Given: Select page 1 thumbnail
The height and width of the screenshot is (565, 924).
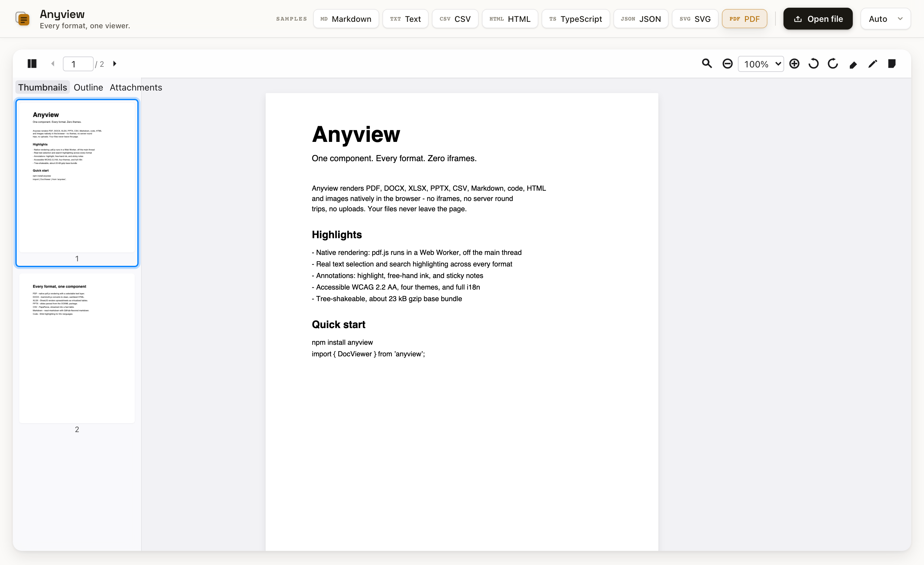Looking at the screenshot, I should point(77,183).
